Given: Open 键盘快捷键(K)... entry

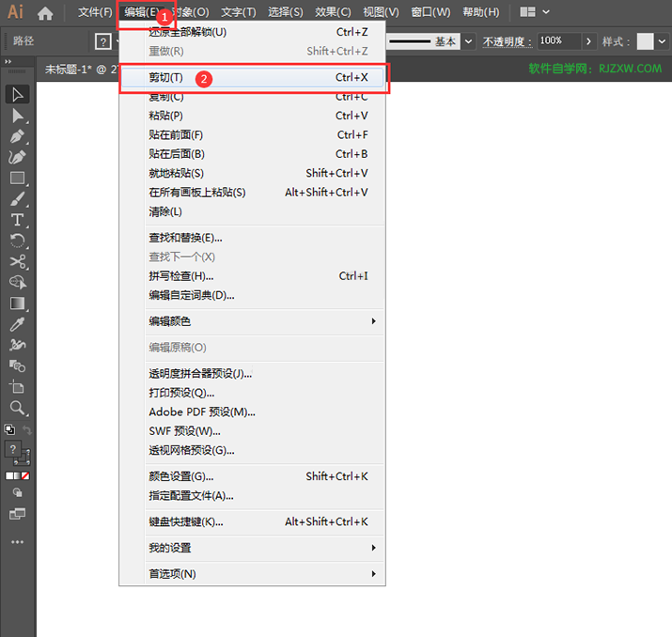Looking at the screenshot, I should (253, 521).
